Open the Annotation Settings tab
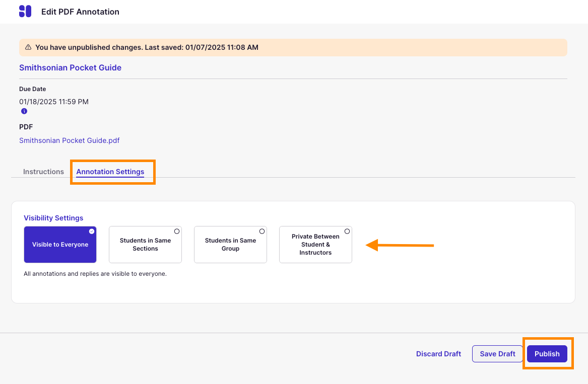 tap(110, 172)
